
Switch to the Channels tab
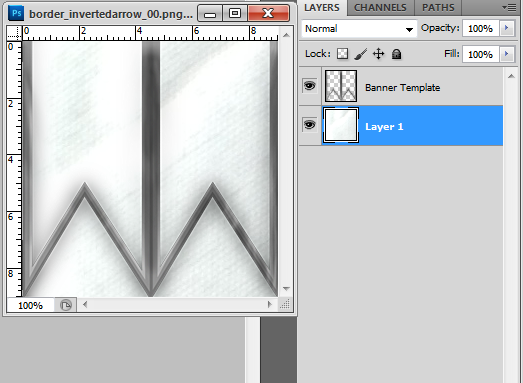380,8
